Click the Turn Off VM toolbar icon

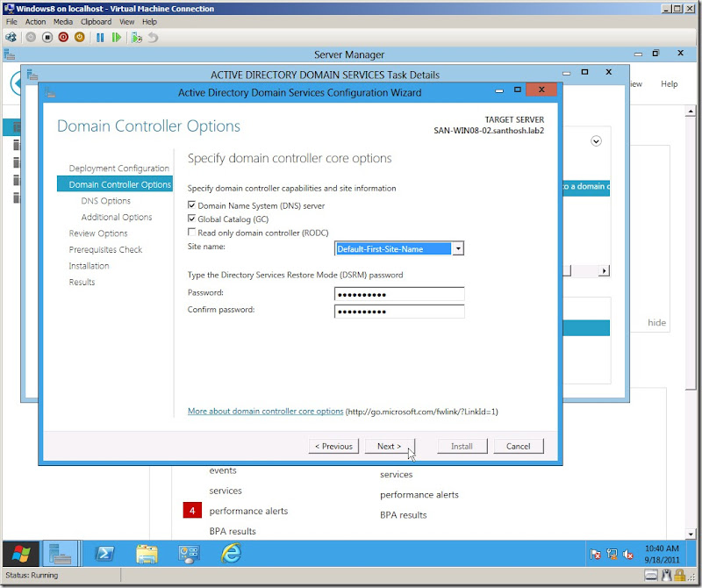click(47, 38)
